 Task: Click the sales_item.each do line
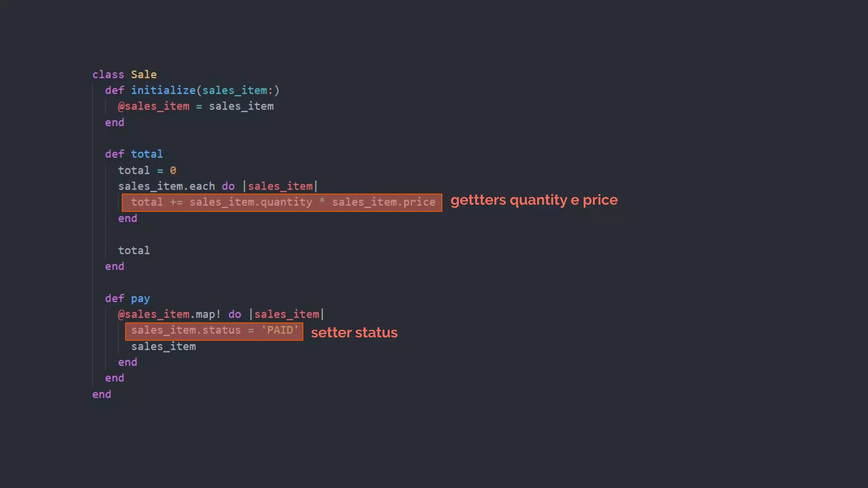[x=217, y=186]
